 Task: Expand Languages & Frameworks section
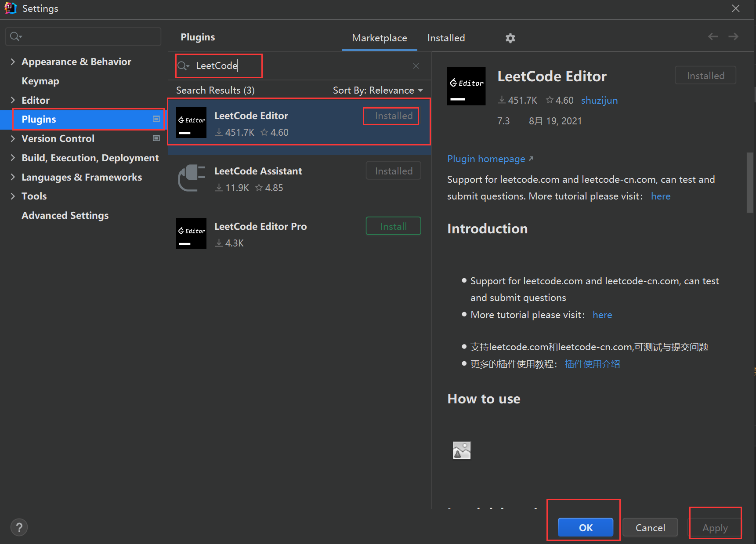click(x=13, y=177)
